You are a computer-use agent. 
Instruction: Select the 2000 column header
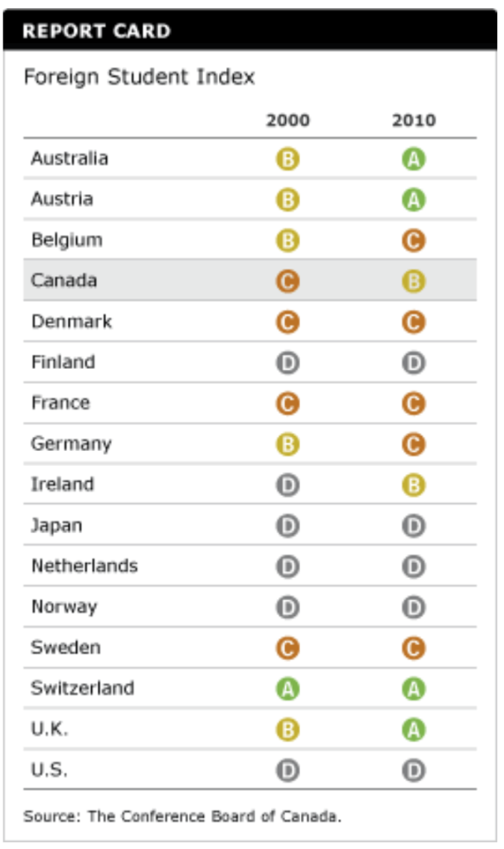(x=288, y=120)
